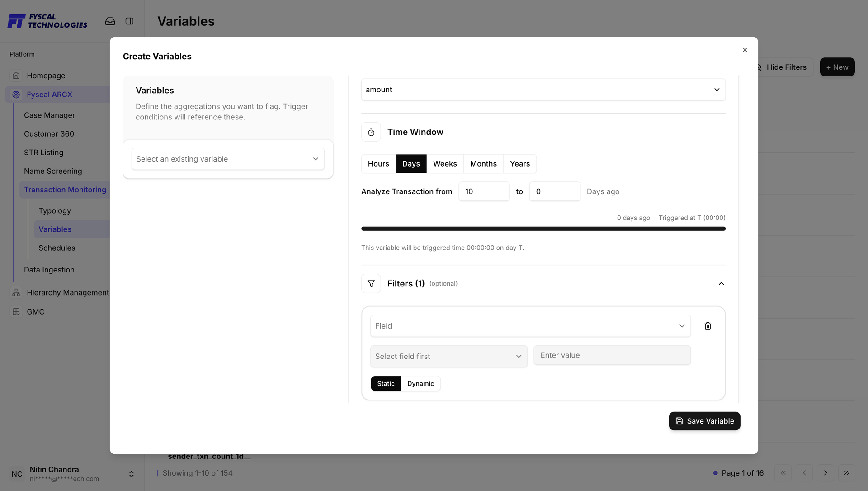This screenshot has width=868, height=491.
Task: Click the Fyscal Technologies logo
Action: [x=47, y=21]
